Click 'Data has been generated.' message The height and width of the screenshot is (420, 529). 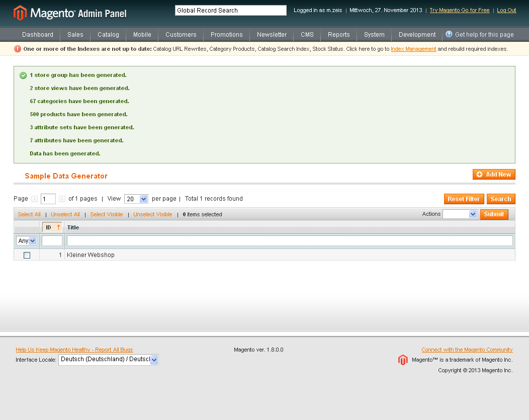point(65,154)
